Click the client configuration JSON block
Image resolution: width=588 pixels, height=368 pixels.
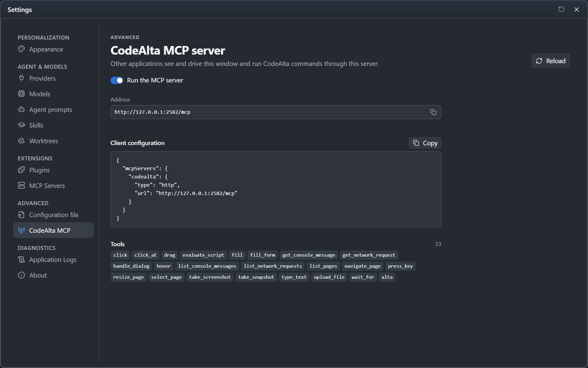point(276,189)
